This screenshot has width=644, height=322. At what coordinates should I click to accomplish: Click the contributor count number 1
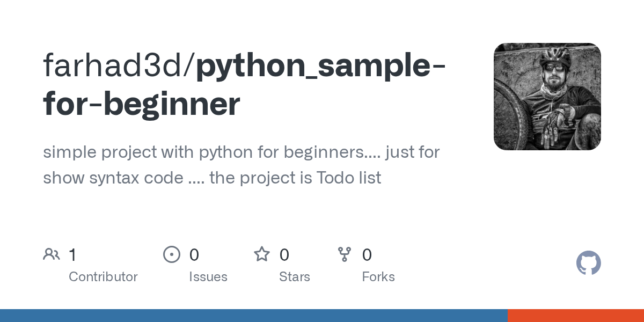pos(72,255)
